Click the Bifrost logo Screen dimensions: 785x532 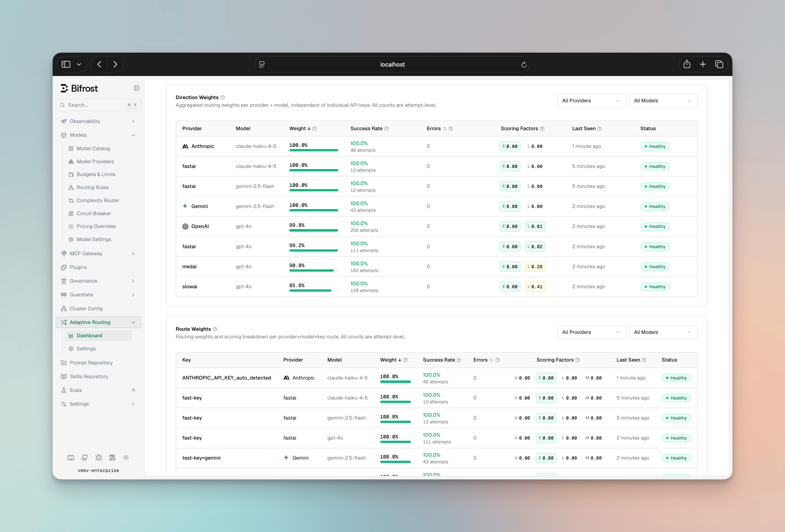tap(79, 89)
